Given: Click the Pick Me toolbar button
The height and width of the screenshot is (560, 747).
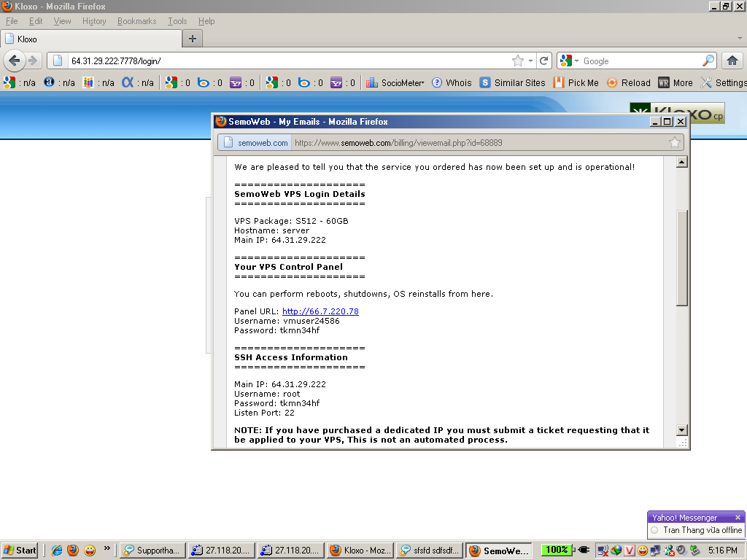Looking at the screenshot, I should click(x=576, y=83).
